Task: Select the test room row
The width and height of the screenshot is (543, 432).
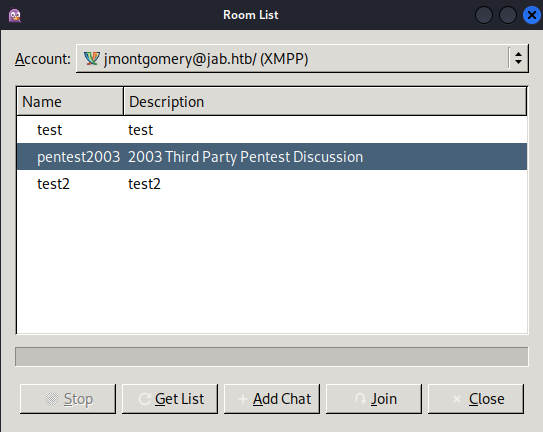Action: (272, 130)
